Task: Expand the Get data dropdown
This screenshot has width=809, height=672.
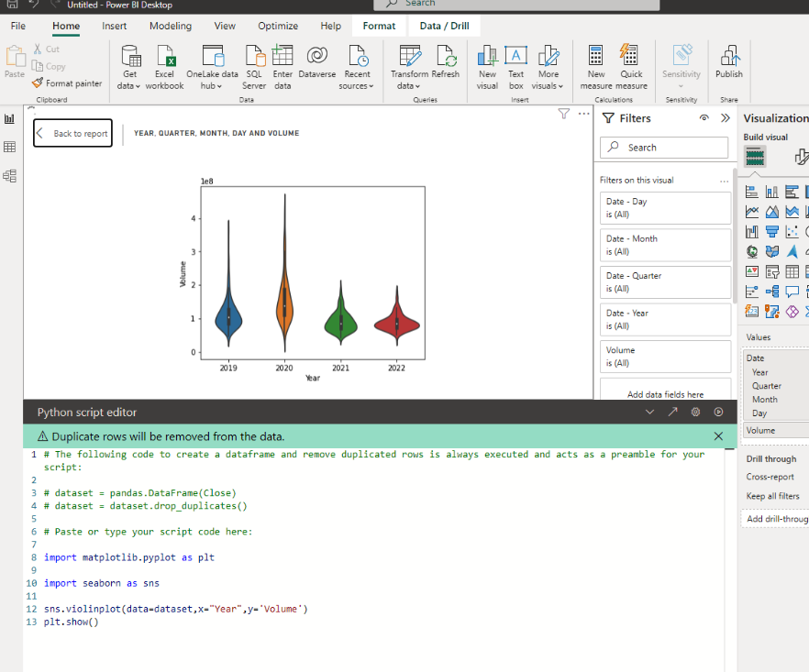Action: tap(130, 85)
